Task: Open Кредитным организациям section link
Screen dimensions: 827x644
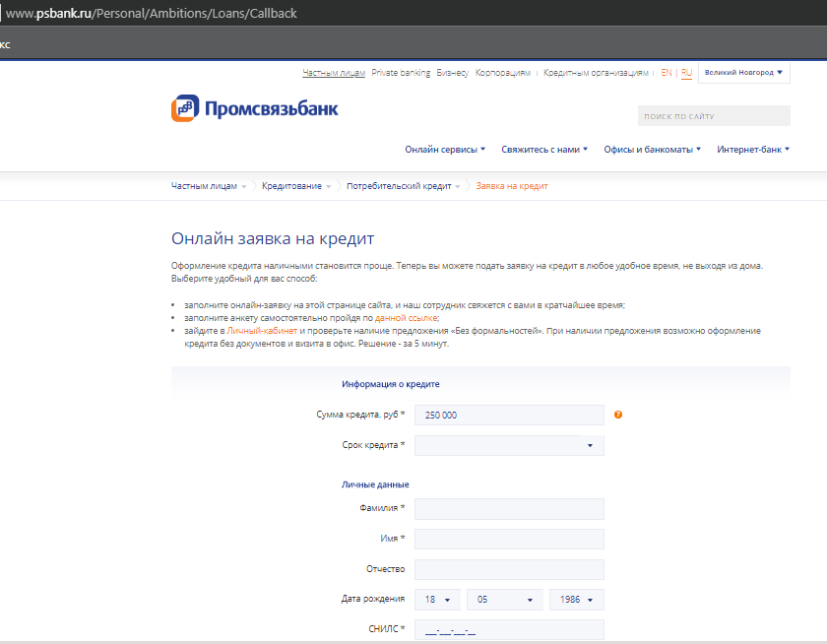Action: pyautogui.click(x=596, y=72)
